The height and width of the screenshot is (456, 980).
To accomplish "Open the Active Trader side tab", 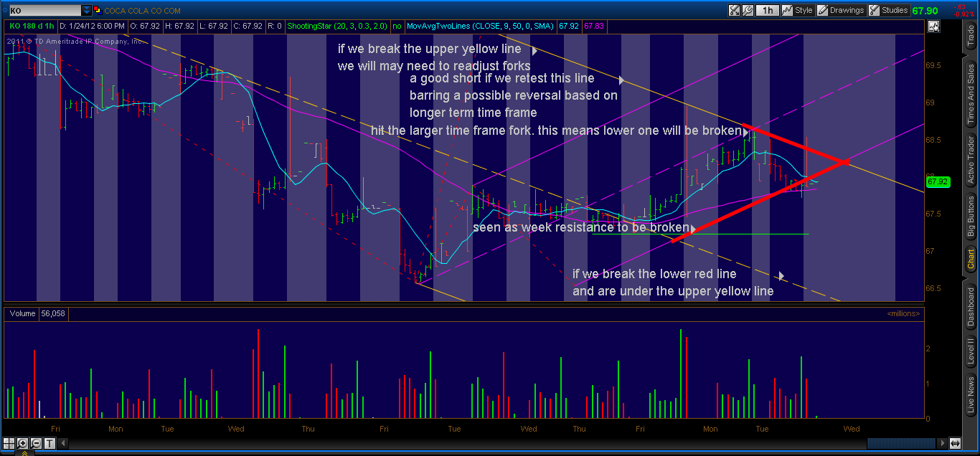I will coord(971,159).
